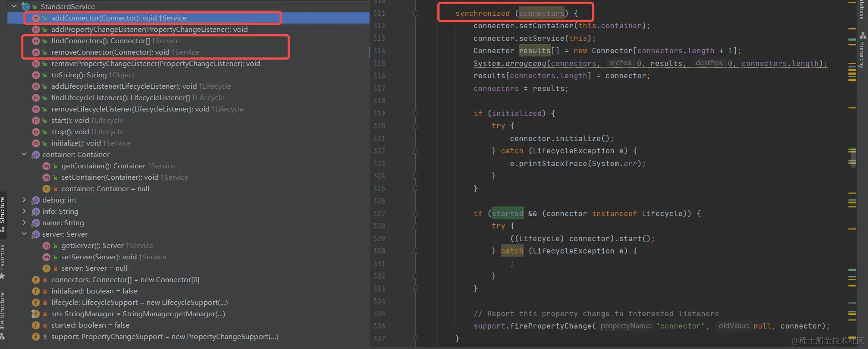The width and height of the screenshot is (868, 349).
Task: Open the Favorites tool window tab
Action: click(3, 262)
